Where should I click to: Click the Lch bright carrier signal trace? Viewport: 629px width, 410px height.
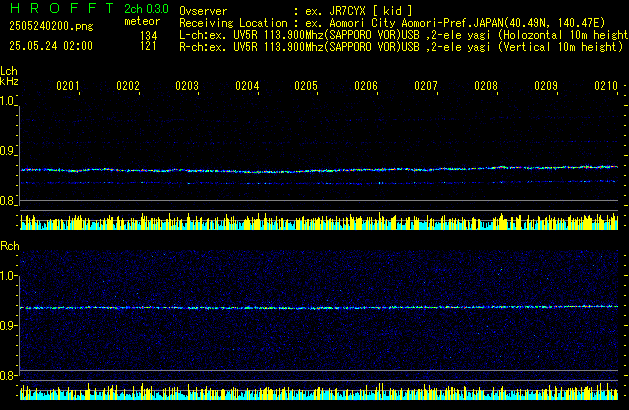point(319,169)
